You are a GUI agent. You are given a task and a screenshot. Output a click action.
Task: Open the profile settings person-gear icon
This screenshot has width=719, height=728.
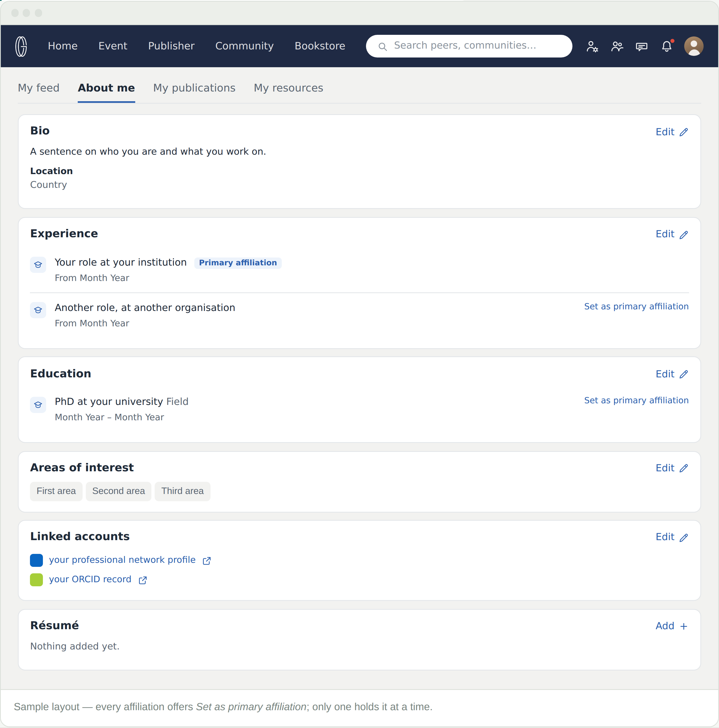592,46
